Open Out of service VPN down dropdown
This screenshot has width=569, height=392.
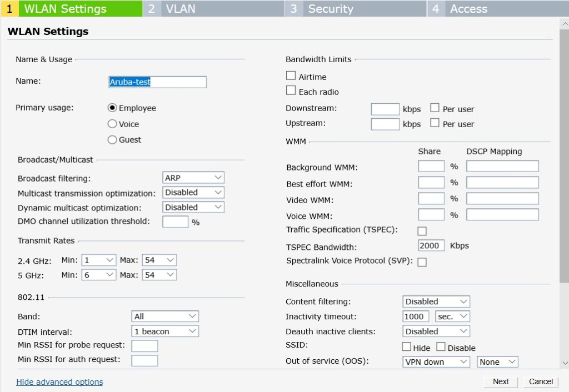coord(436,361)
